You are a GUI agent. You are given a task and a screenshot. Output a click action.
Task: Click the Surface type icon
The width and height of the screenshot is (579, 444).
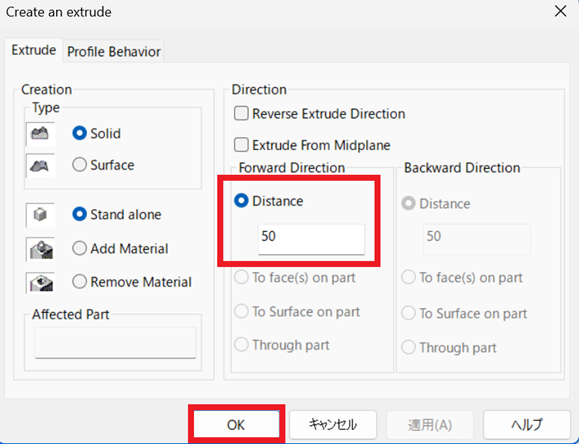click(40, 165)
